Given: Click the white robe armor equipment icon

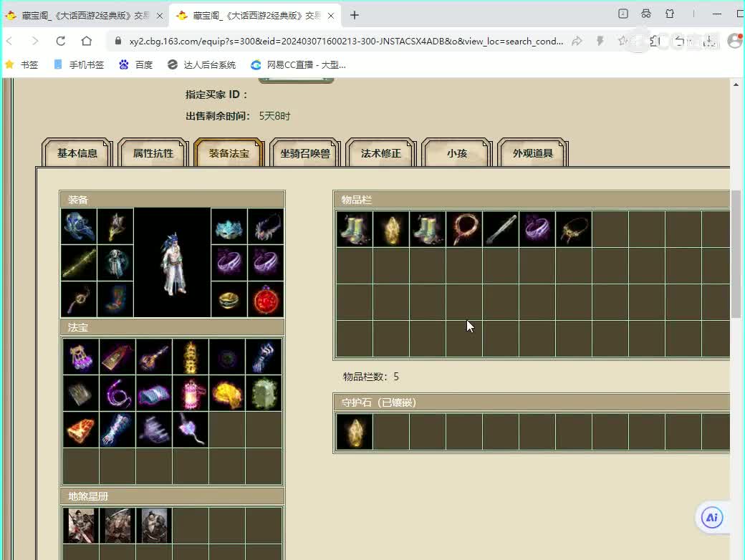Looking at the screenshot, I should (x=115, y=263).
